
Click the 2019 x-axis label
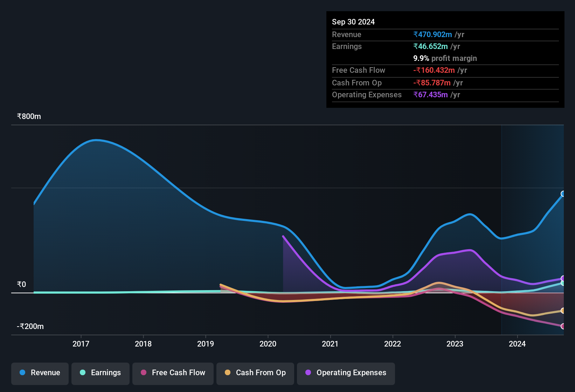tap(206, 344)
